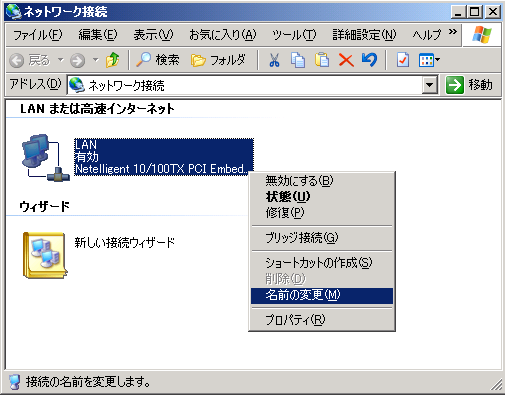The image size is (505, 395).
Task: Toggle the Folders (フォルダ) pane button
Action: (x=219, y=60)
